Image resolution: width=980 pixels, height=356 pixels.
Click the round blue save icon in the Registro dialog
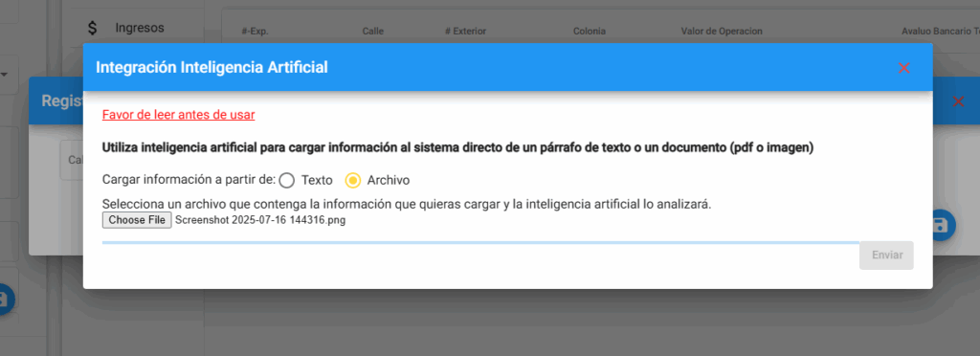tap(944, 226)
